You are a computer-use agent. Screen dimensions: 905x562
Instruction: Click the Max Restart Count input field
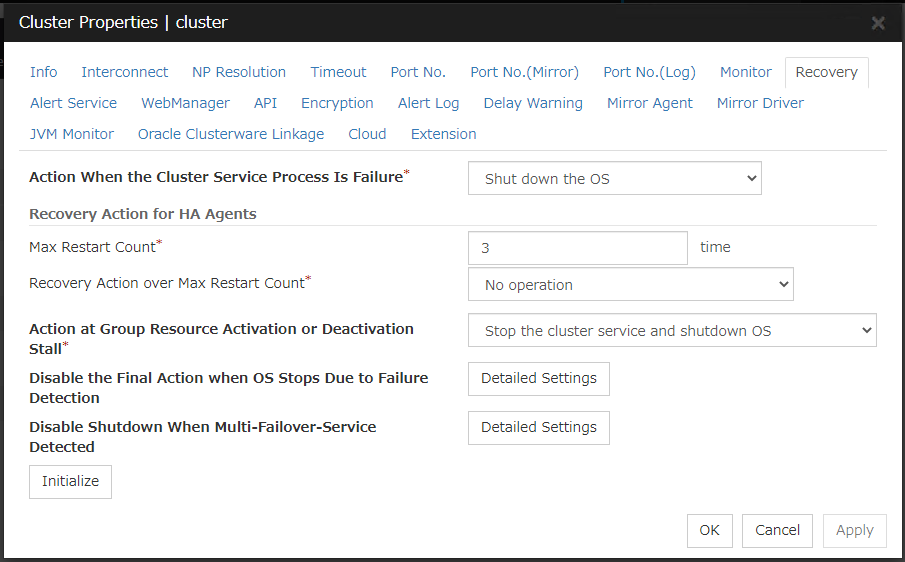click(x=577, y=248)
